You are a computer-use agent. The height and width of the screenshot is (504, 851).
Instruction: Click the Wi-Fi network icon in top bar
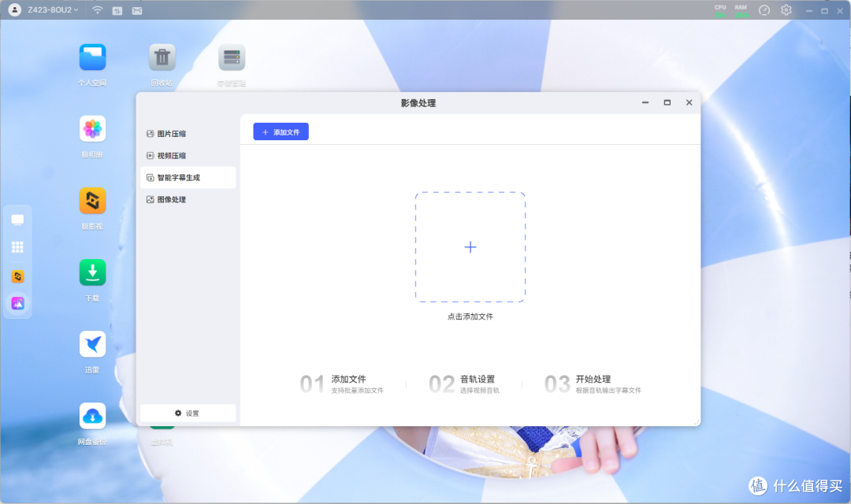point(97,9)
